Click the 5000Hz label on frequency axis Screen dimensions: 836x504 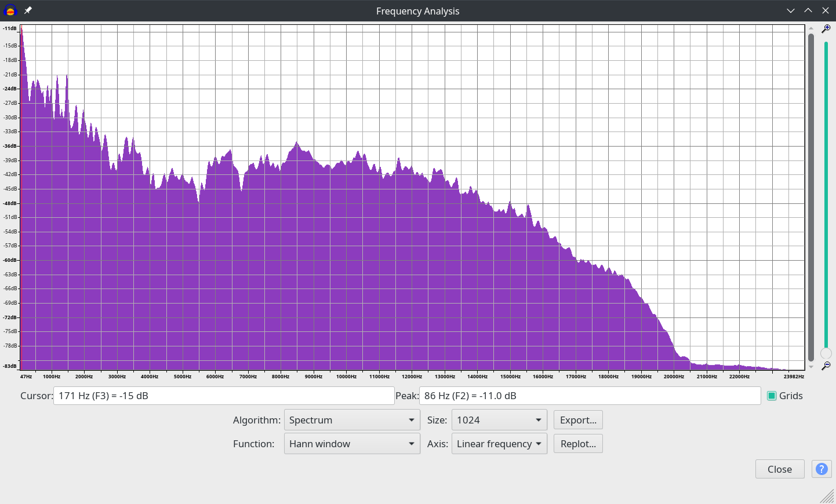point(183,377)
